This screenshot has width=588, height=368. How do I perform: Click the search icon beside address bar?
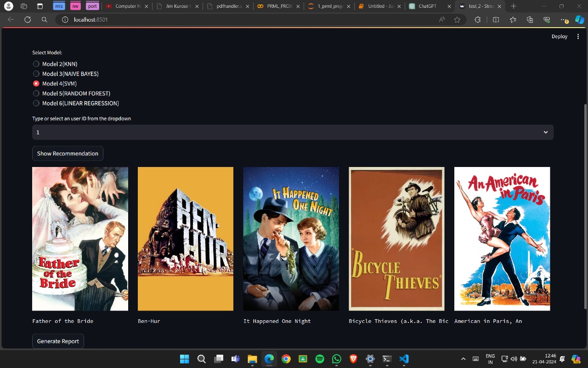coord(44,20)
